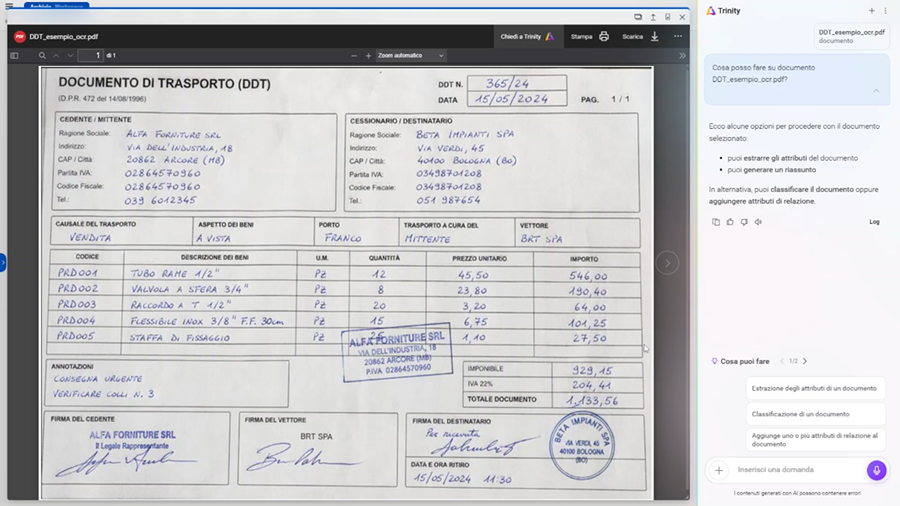Select 'Classificazione di un documento' suggestion
Screen dimensions: 900x506
815,414
